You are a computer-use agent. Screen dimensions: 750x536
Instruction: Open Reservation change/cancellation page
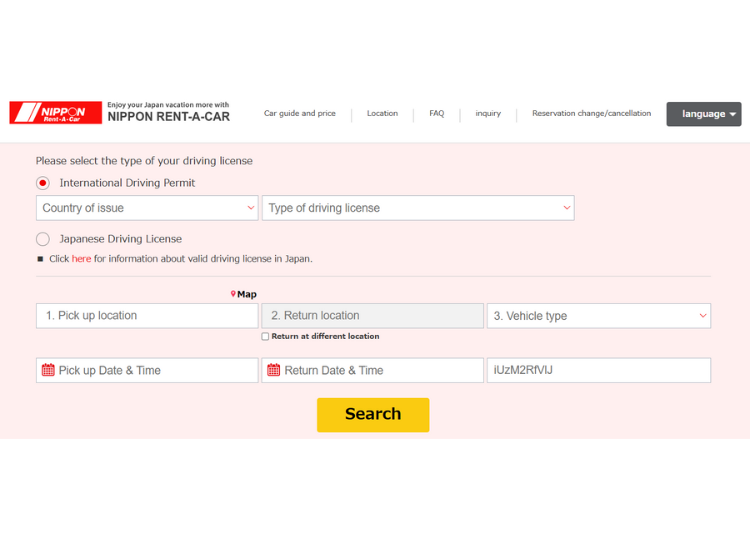[591, 114]
